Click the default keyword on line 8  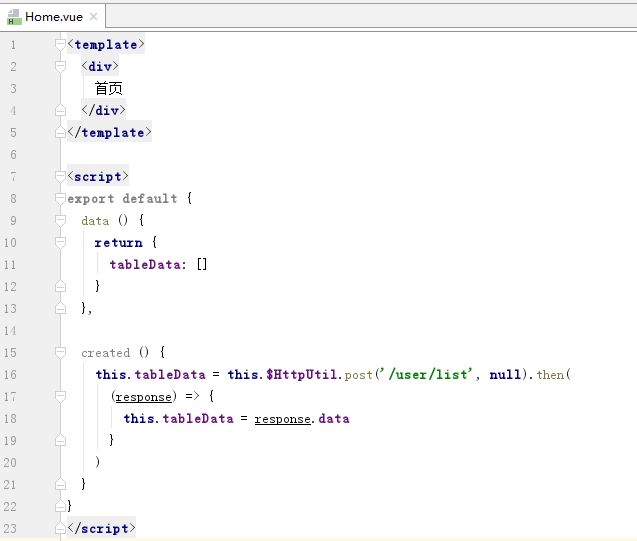tap(150, 199)
